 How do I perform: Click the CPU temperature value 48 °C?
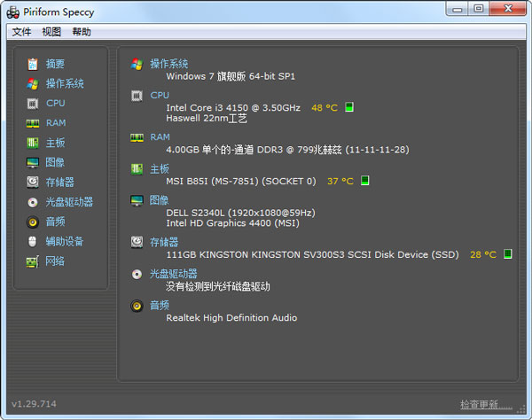(325, 108)
